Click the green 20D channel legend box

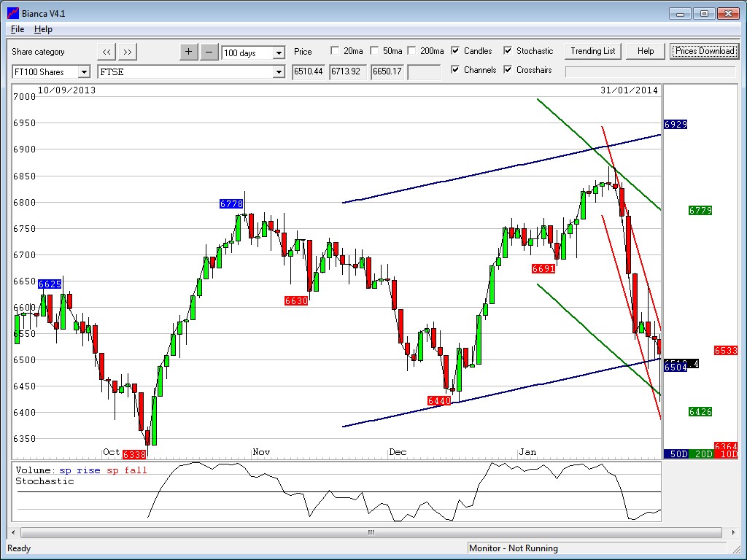click(x=703, y=454)
